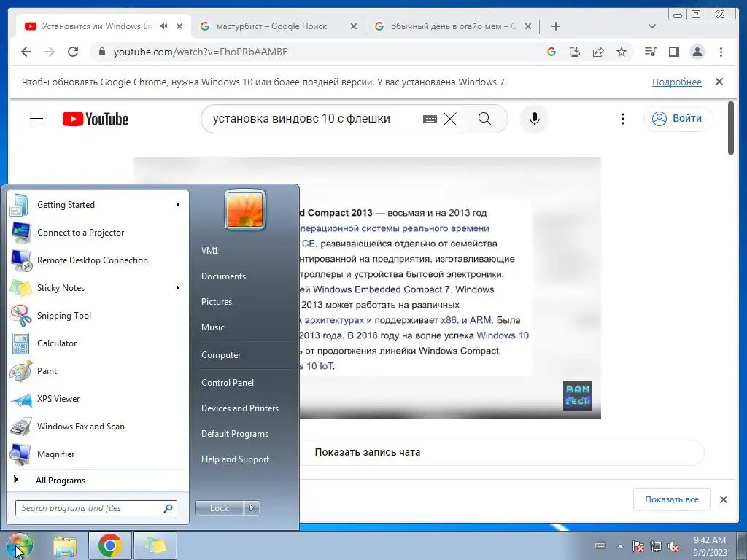Click 'Показать запись чата' button

(368, 452)
